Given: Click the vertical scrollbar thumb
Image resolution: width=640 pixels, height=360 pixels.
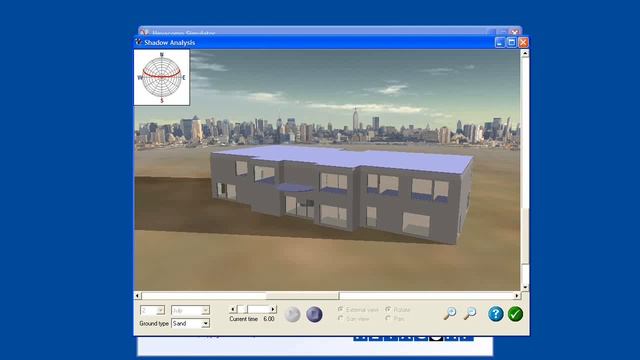Looking at the screenshot, I should (x=525, y=236).
